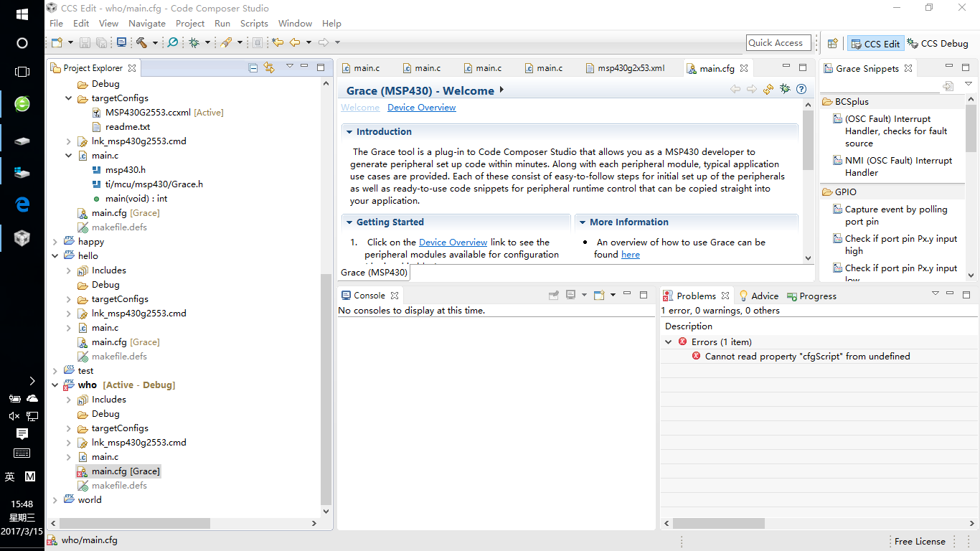This screenshot has width=980, height=551.
Task: Click the blue monitor icon in main toolbar
Action: [x=121, y=43]
